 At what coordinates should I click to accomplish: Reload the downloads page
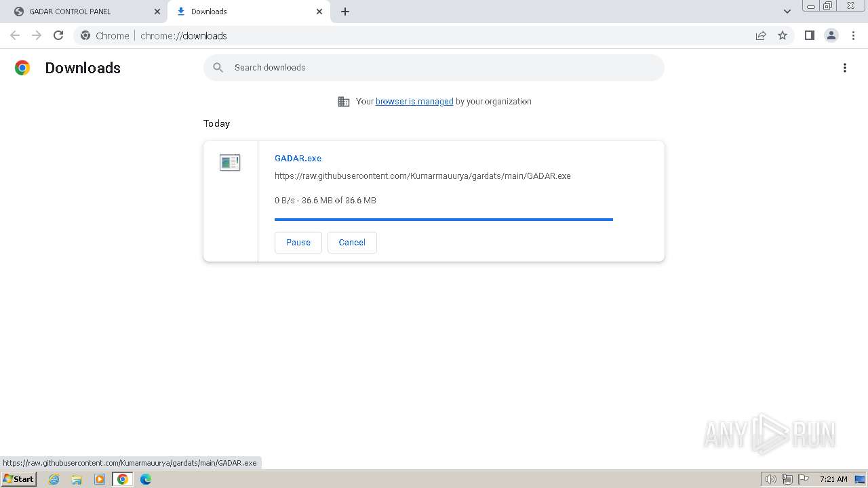pyautogui.click(x=58, y=35)
